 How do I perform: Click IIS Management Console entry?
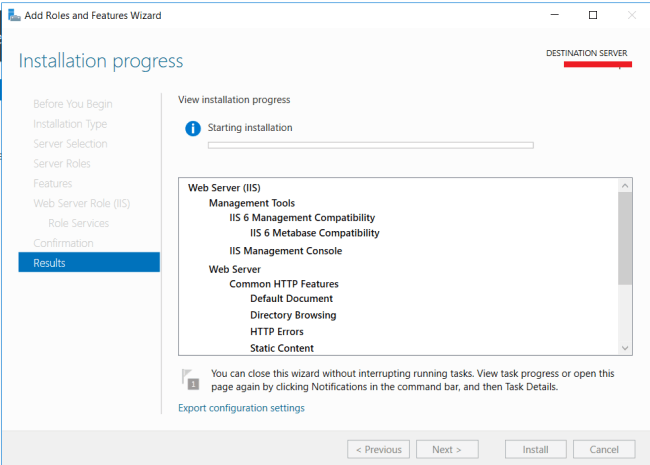tap(286, 251)
